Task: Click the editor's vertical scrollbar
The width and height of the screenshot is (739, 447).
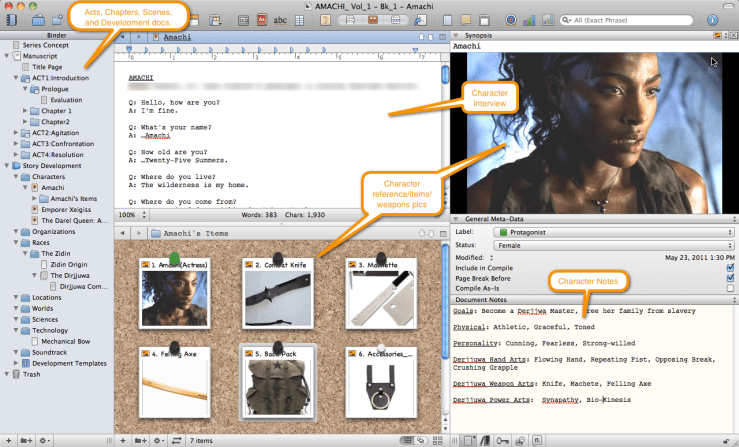Action: pos(445,130)
